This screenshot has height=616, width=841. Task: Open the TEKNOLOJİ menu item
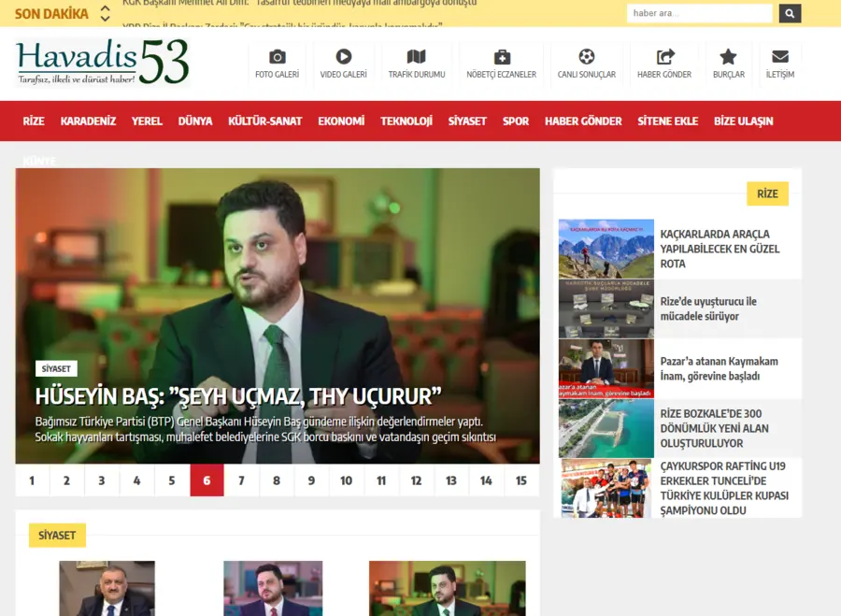click(406, 122)
